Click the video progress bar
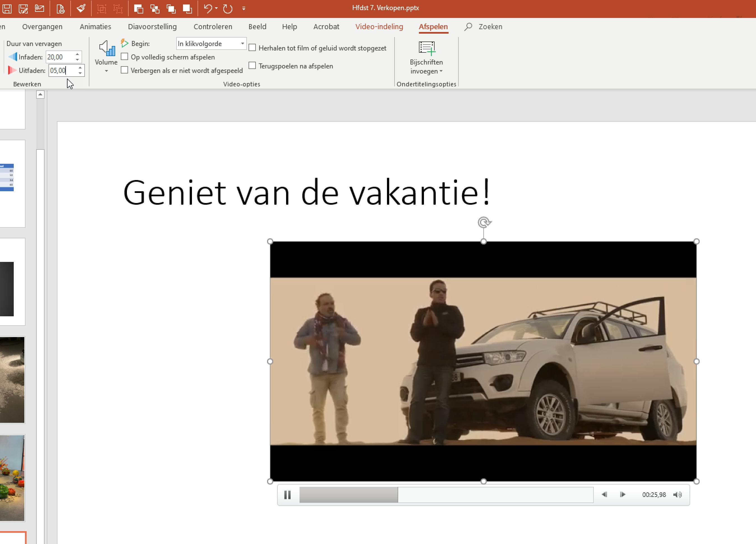 446,495
